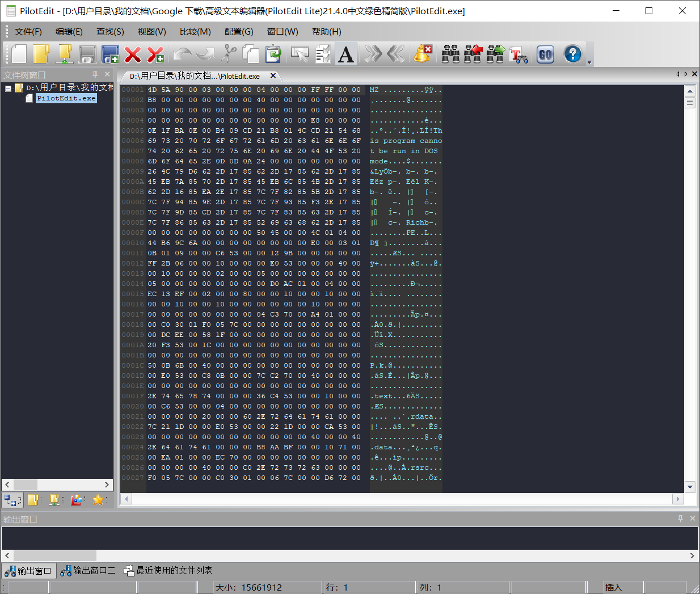Screen dimensions: 700x594
Task: Open Find with the binoculars icon
Action: 450,54
